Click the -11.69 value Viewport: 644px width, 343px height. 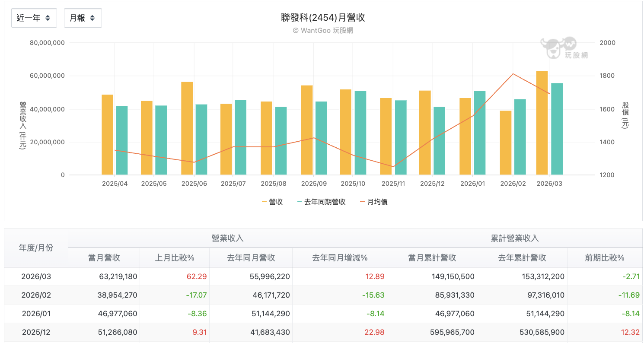pos(628,295)
